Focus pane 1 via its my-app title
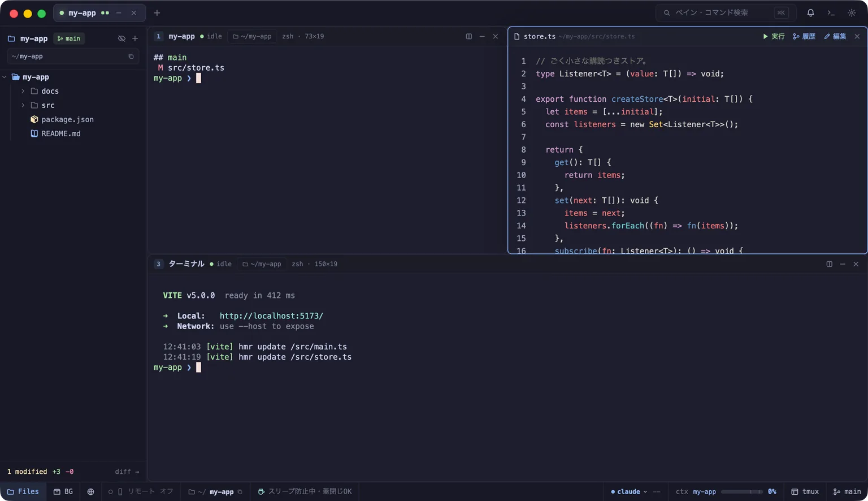Screen dimensions: 868x501 pos(181,36)
